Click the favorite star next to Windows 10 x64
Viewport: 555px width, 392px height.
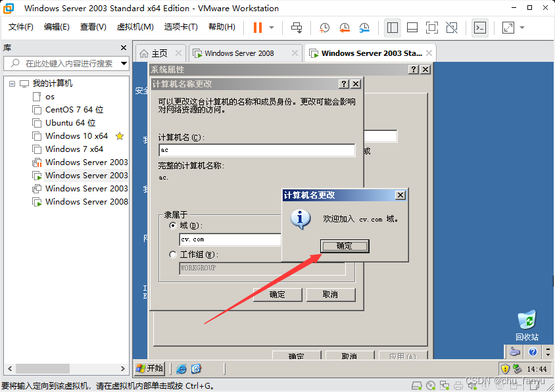[120, 136]
